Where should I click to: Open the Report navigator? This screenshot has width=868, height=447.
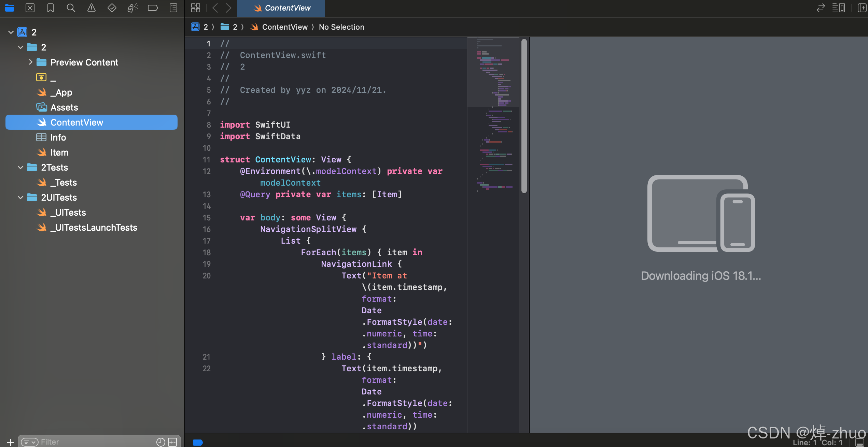173,8
